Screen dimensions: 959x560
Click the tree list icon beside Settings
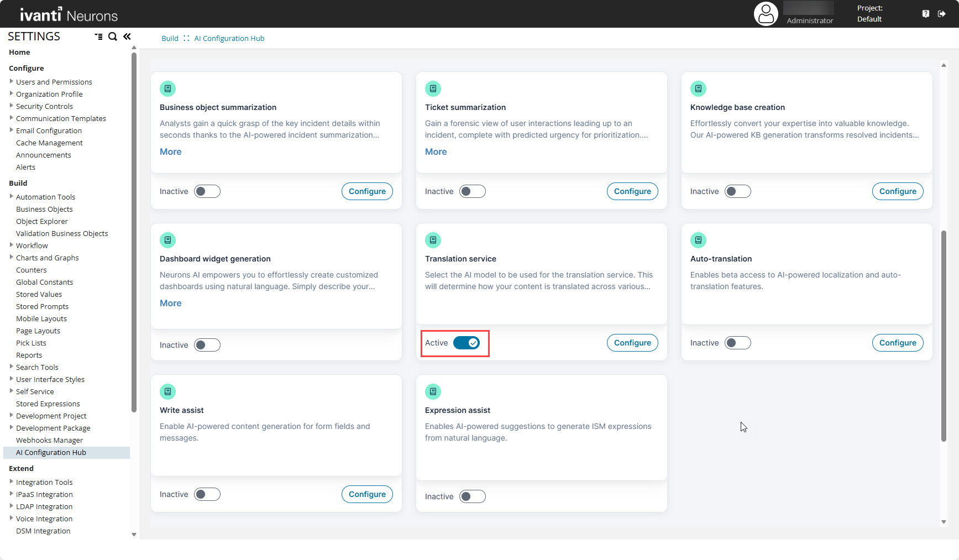click(x=98, y=36)
